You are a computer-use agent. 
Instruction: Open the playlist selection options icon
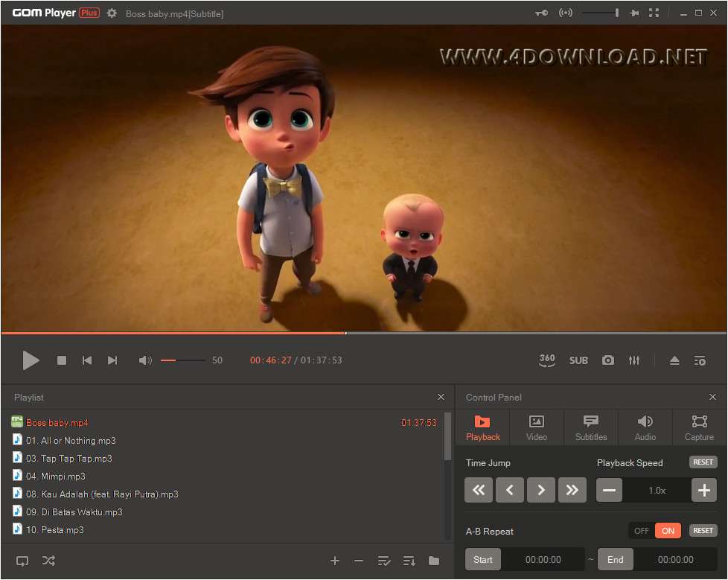[384, 561]
